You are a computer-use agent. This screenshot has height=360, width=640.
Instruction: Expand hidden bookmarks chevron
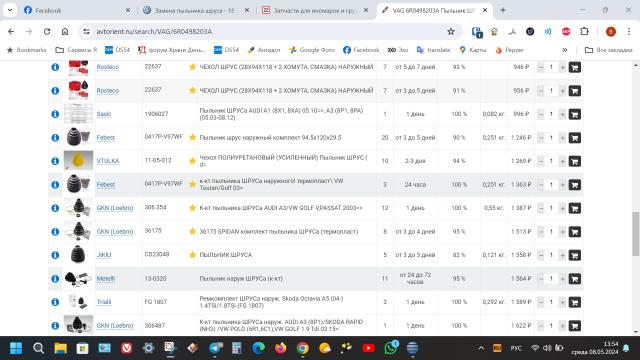(x=565, y=50)
